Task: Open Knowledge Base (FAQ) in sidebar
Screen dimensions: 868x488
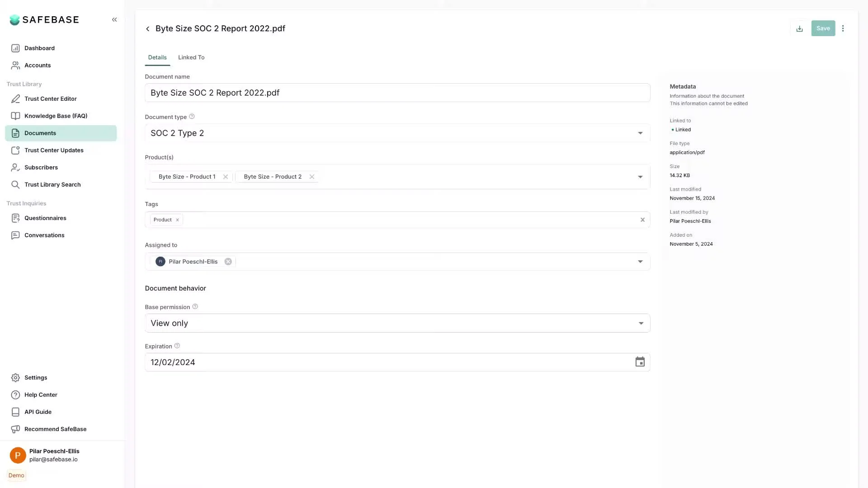Action: [x=56, y=116]
